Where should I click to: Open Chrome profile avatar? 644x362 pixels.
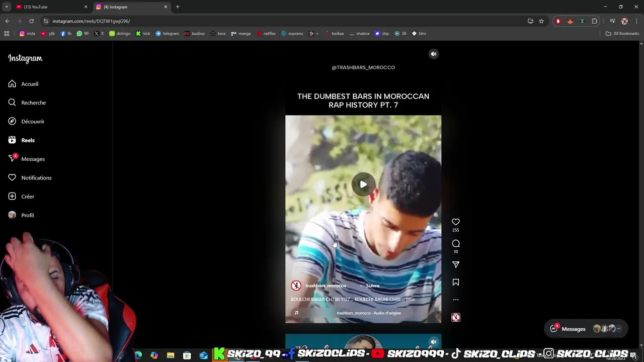(624, 21)
